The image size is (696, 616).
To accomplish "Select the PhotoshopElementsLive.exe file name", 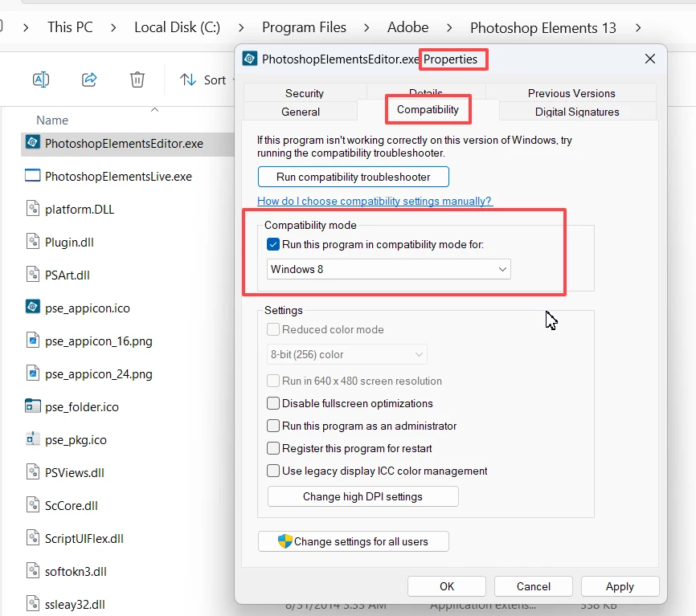I will pos(118,177).
